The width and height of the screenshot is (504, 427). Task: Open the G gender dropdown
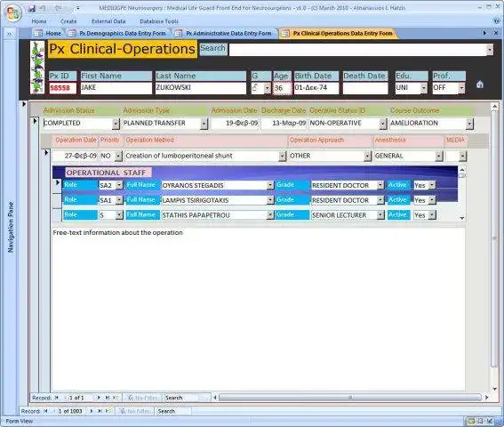point(267,88)
